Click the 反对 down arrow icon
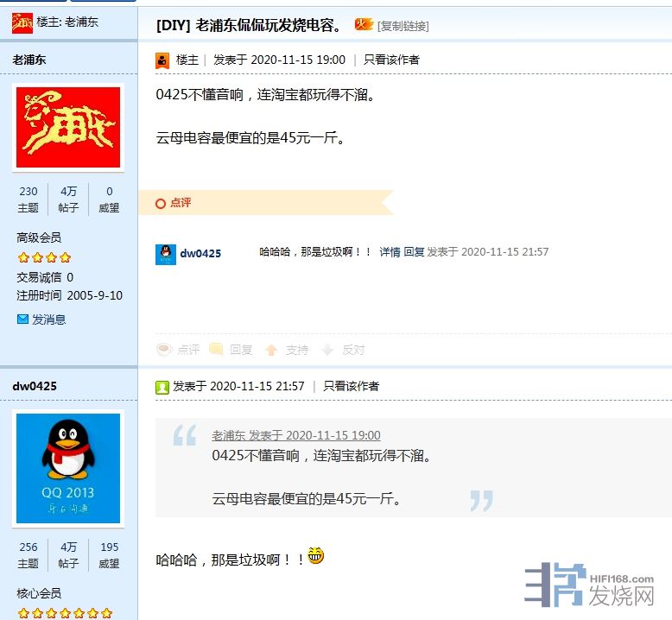The width and height of the screenshot is (672, 620). point(327,350)
